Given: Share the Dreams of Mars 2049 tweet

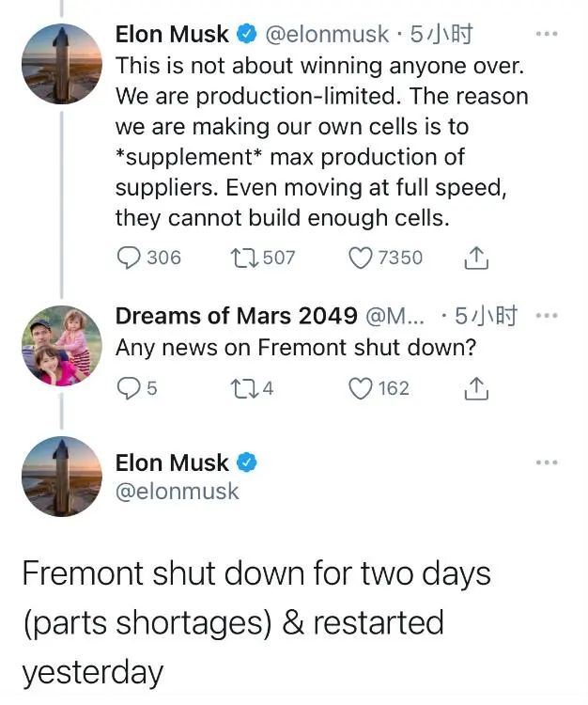Looking at the screenshot, I should pos(476,388).
